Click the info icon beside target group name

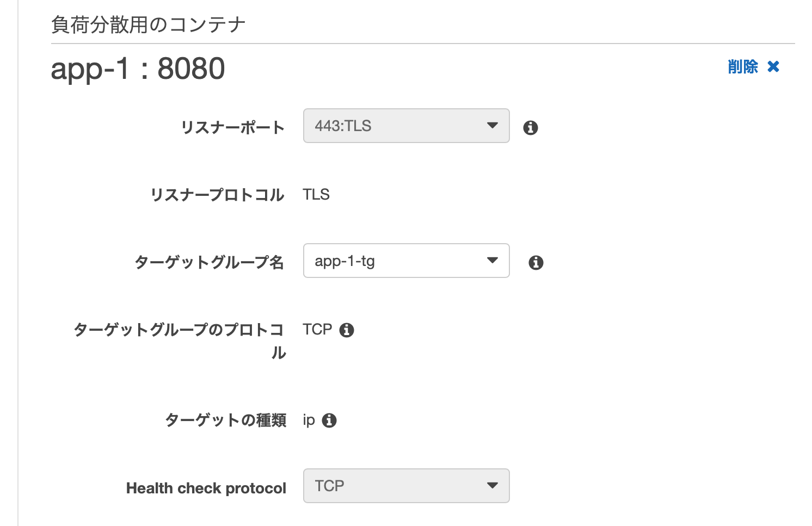536,262
